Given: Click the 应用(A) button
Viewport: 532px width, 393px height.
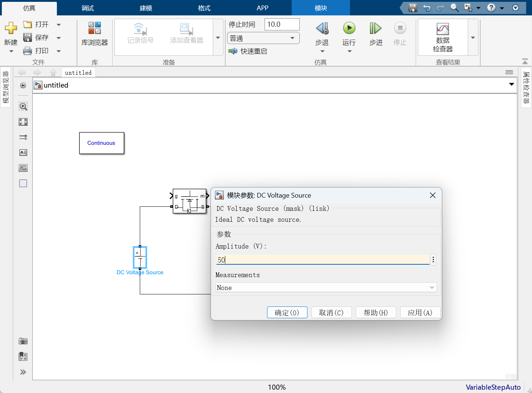Looking at the screenshot, I should click(x=420, y=312).
